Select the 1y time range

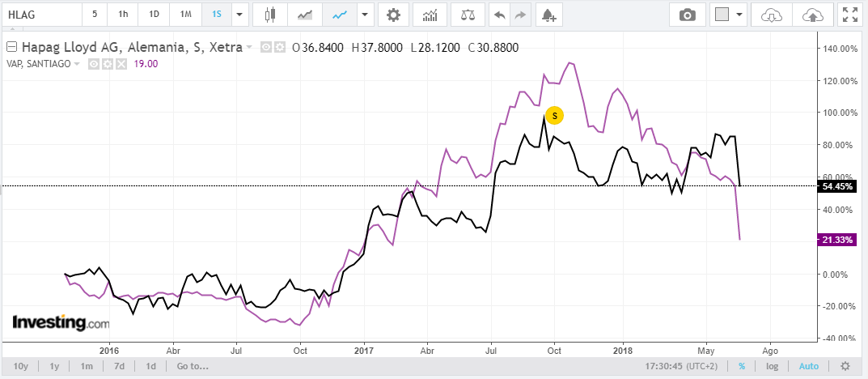(54, 366)
